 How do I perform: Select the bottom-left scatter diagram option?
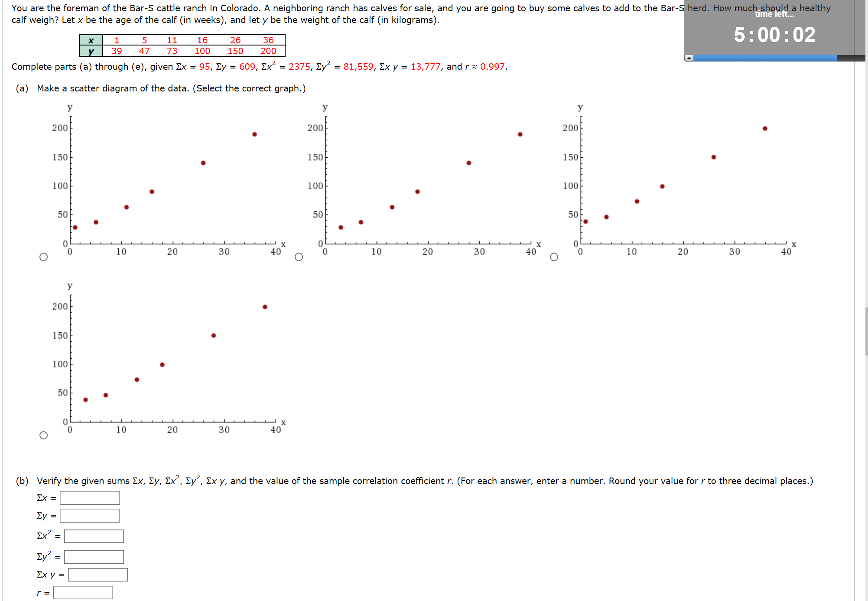[x=44, y=435]
